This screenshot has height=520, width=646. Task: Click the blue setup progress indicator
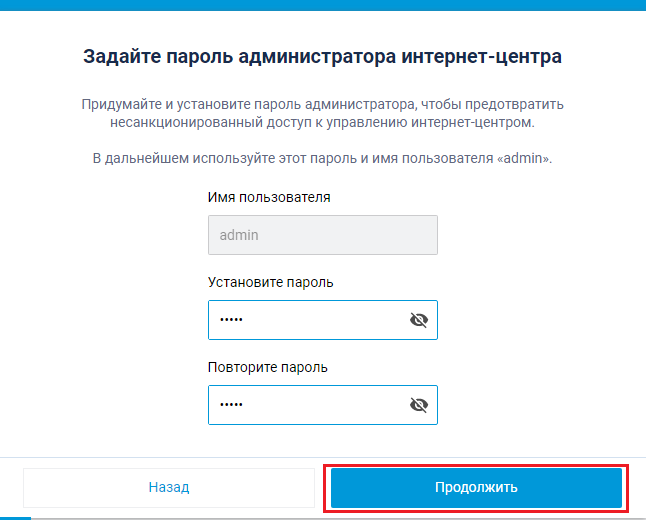click(15, 518)
